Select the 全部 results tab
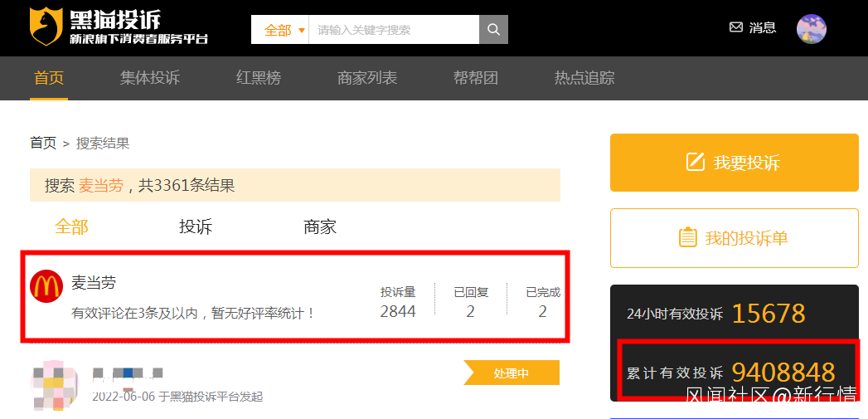This screenshot has height=419, width=868. [x=71, y=227]
